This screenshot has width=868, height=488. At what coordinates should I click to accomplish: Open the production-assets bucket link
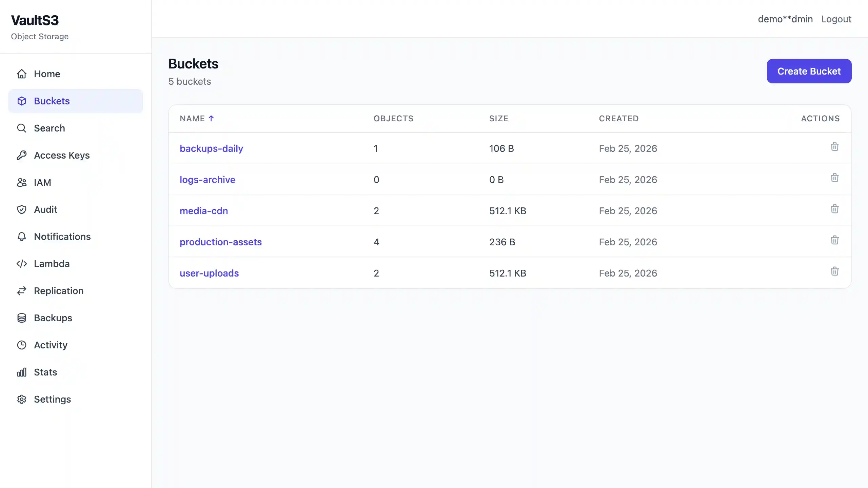pyautogui.click(x=220, y=242)
